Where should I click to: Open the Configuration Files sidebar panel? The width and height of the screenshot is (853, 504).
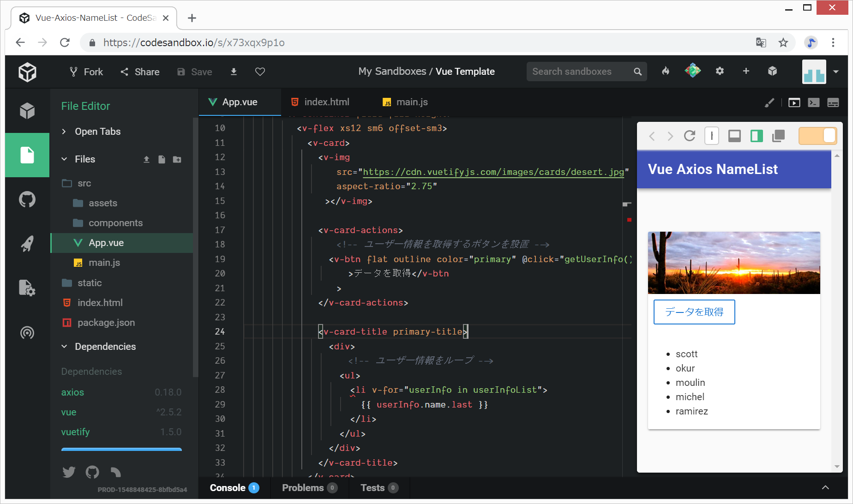click(x=27, y=288)
